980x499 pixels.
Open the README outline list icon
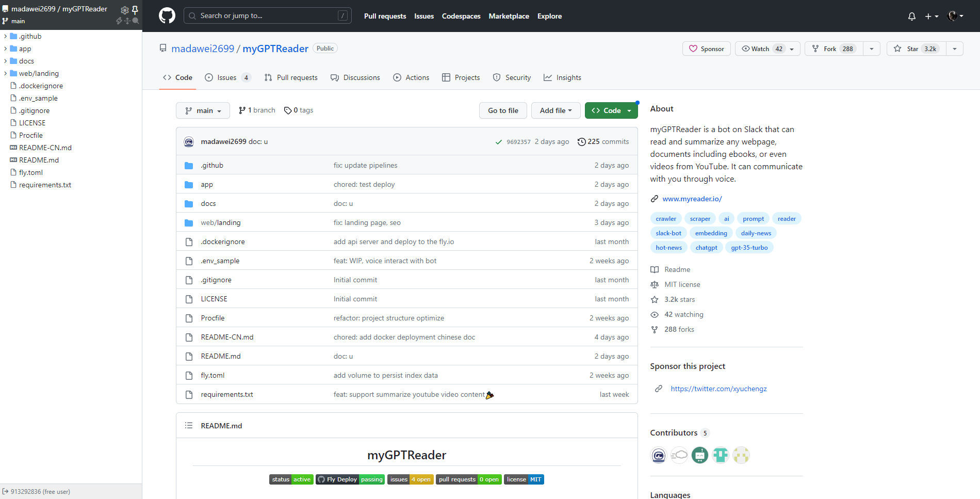(x=189, y=426)
